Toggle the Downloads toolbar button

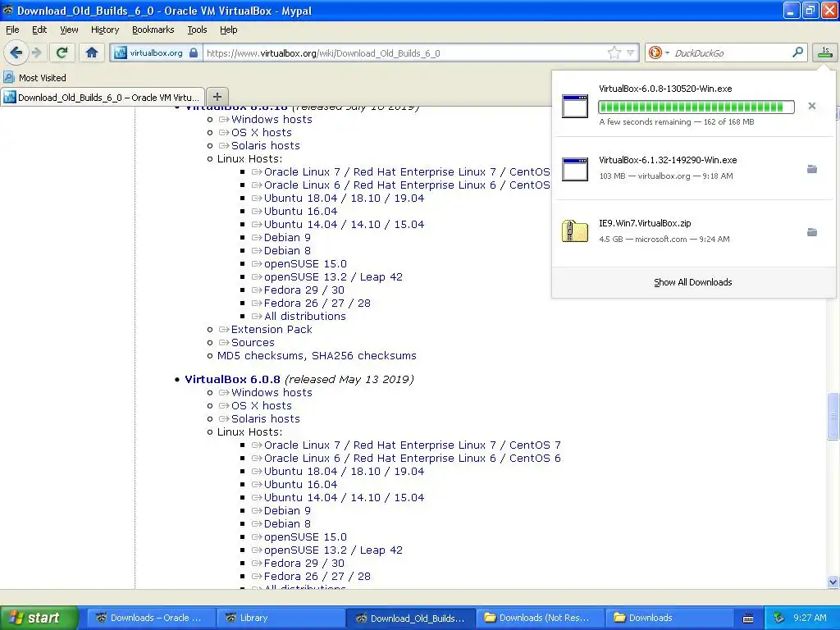825,52
